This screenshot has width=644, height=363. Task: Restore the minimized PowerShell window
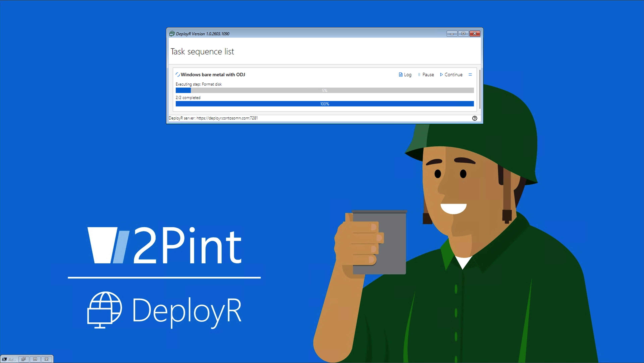pyautogui.click(x=23, y=359)
